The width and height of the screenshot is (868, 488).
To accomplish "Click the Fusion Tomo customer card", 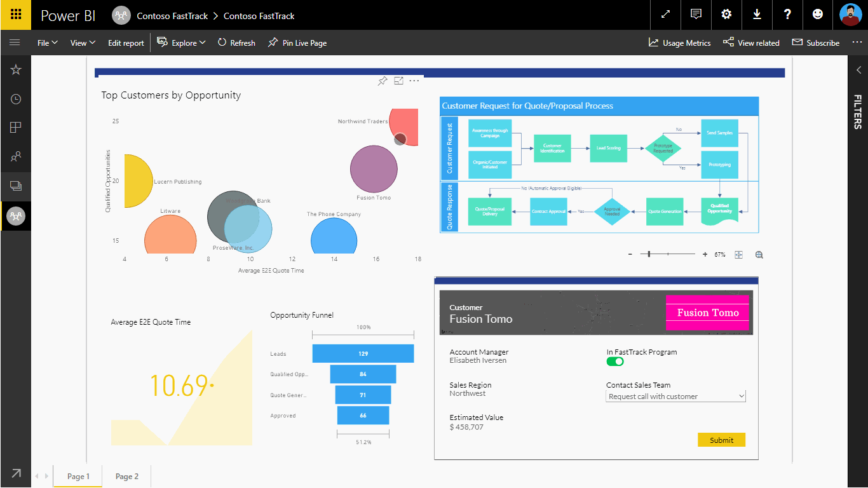I will [707, 312].
